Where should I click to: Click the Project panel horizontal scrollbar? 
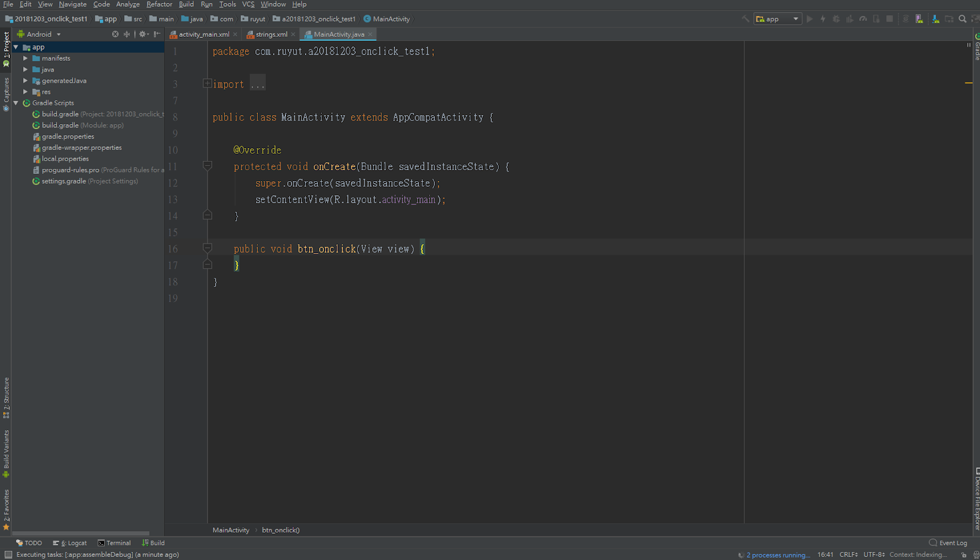81,533
